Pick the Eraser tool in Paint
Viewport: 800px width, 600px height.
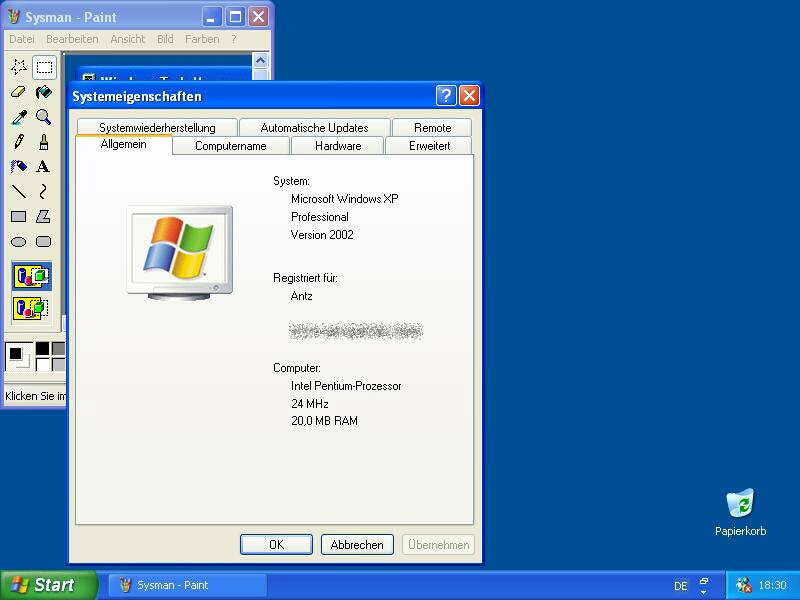click(x=19, y=92)
